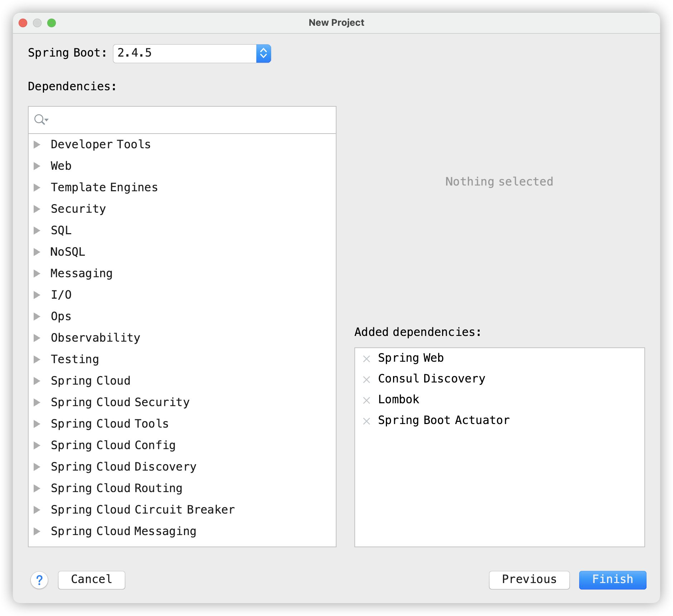Select the Spring Cloud Tools label
The image size is (673, 616).
[x=110, y=424]
